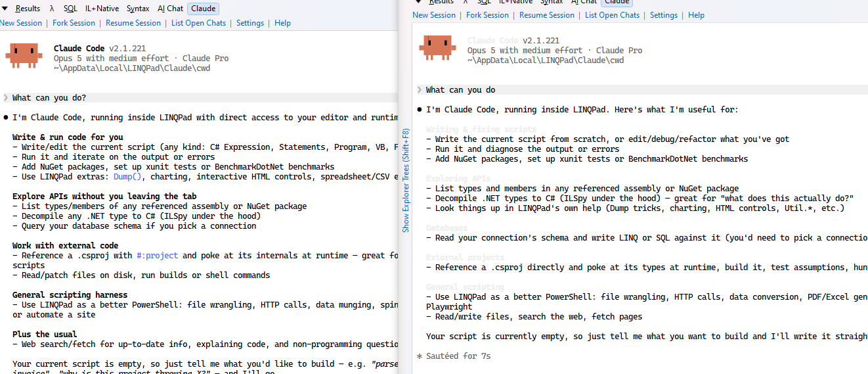
Task: Click Resume Session link in right window
Action: 547,15
